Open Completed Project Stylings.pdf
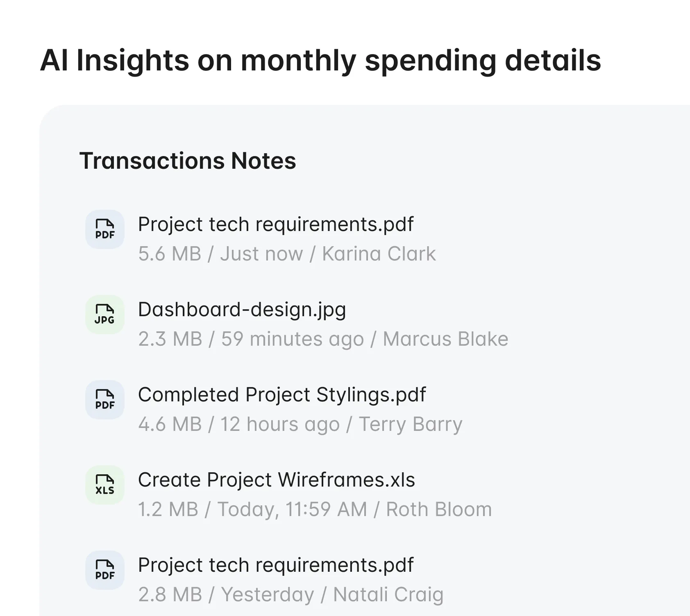This screenshot has height=616, width=690. tap(282, 394)
